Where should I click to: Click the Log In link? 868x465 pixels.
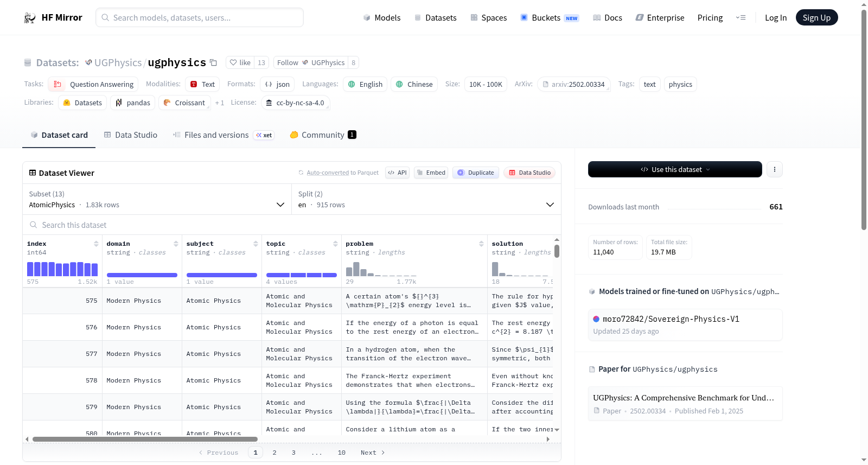[x=776, y=18]
